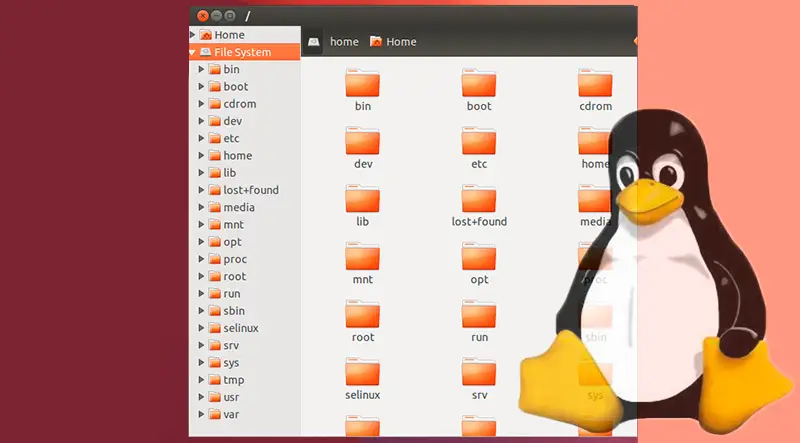The height and width of the screenshot is (443, 800).
Task: Open the lib folder icon in main pane
Action: (362, 199)
